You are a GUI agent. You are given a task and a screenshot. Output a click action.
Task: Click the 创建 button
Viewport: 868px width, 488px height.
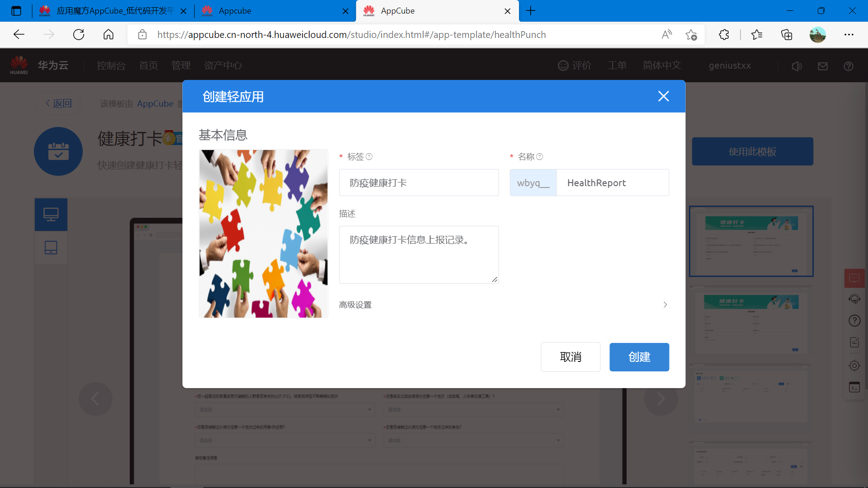pyautogui.click(x=639, y=357)
